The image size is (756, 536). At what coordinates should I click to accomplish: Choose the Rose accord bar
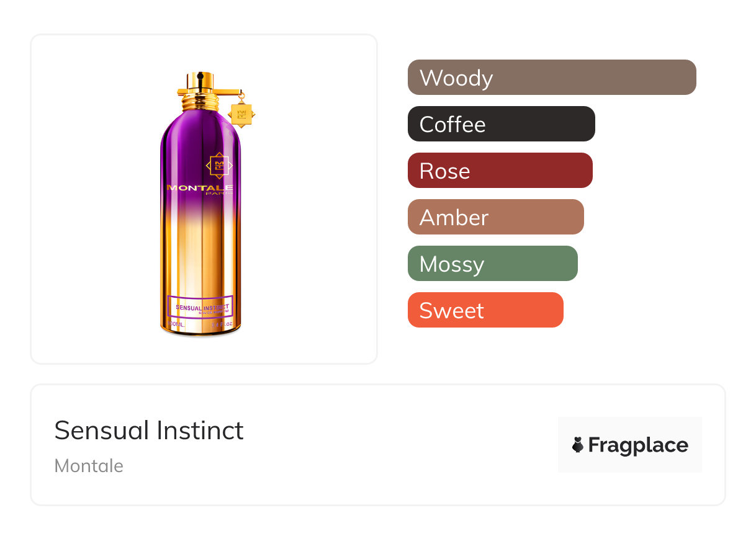click(500, 171)
